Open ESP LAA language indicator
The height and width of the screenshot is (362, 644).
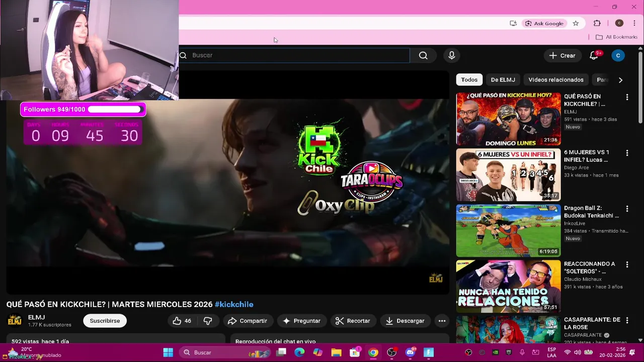[551, 352]
